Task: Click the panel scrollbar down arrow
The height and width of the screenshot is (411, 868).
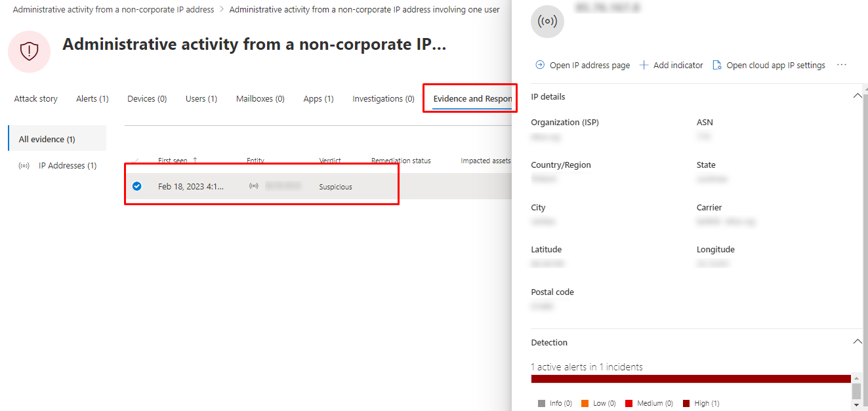Action: [x=856, y=405]
